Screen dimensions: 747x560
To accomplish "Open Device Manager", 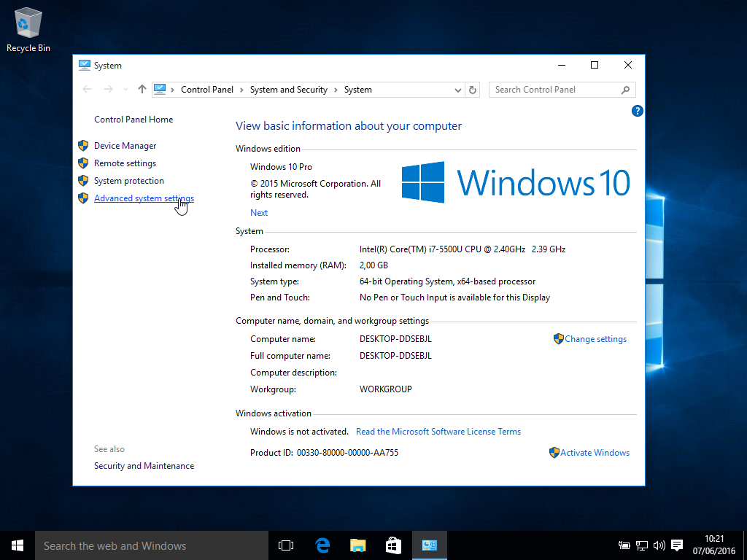I will pyautogui.click(x=125, y=146).
